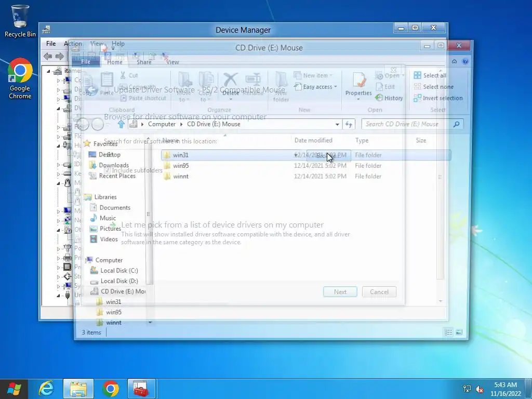Click the Rename icon in Organize group
532x399 pixels.
pos(253,80)
